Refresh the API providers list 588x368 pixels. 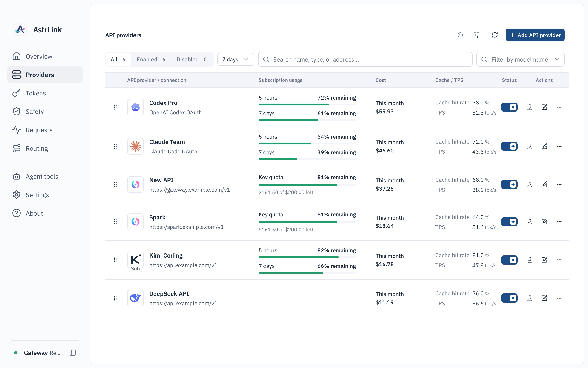point(495,35)
